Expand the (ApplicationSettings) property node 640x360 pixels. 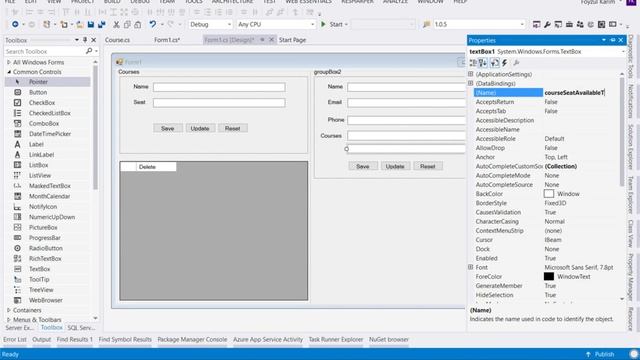[x=471, y=74]
